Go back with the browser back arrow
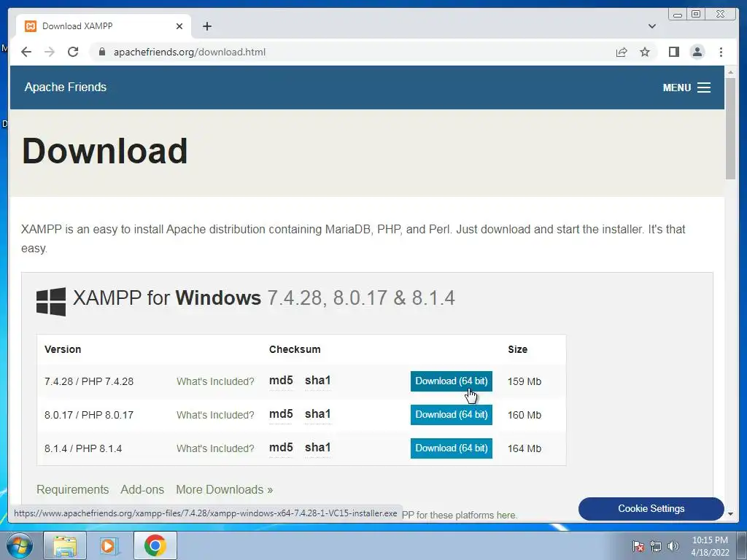 (26, 52)
